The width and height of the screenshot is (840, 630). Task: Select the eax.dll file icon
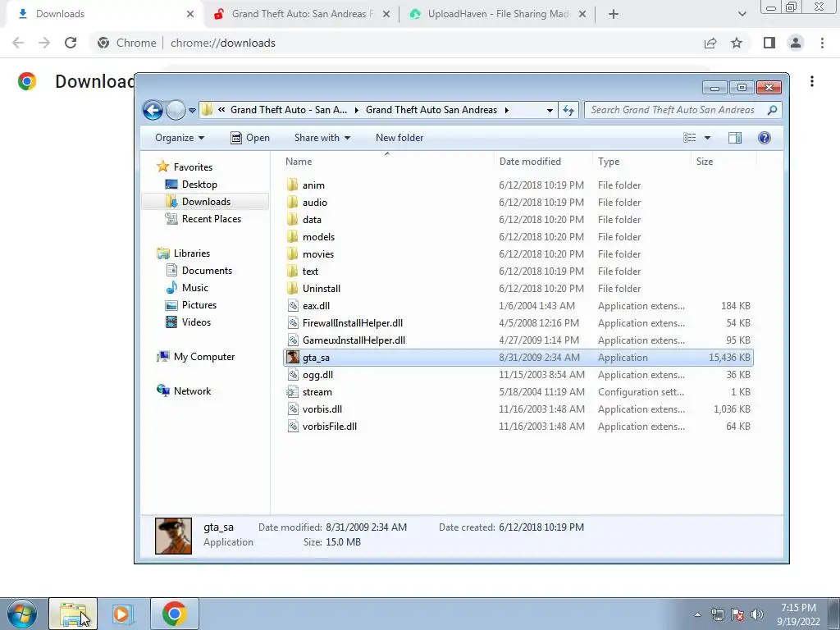[293, 306]
